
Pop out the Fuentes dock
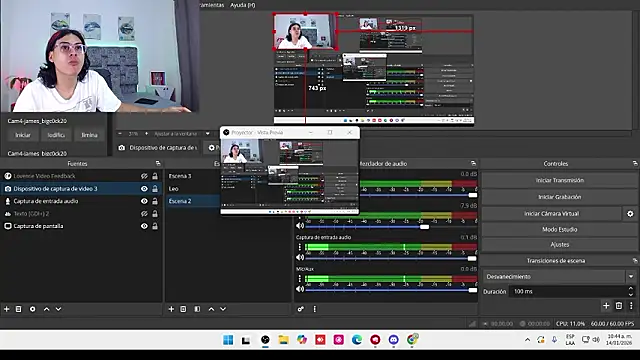pyautogui.click(x=158, y=163)
